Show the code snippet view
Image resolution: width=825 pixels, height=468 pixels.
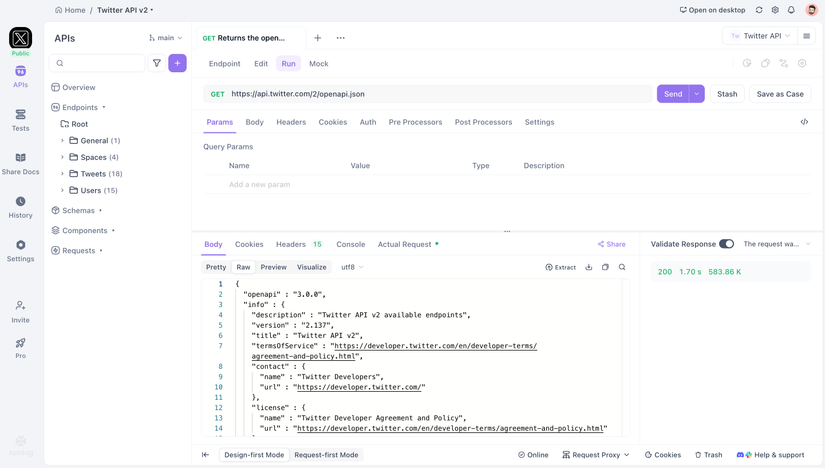tap(804, 122)
